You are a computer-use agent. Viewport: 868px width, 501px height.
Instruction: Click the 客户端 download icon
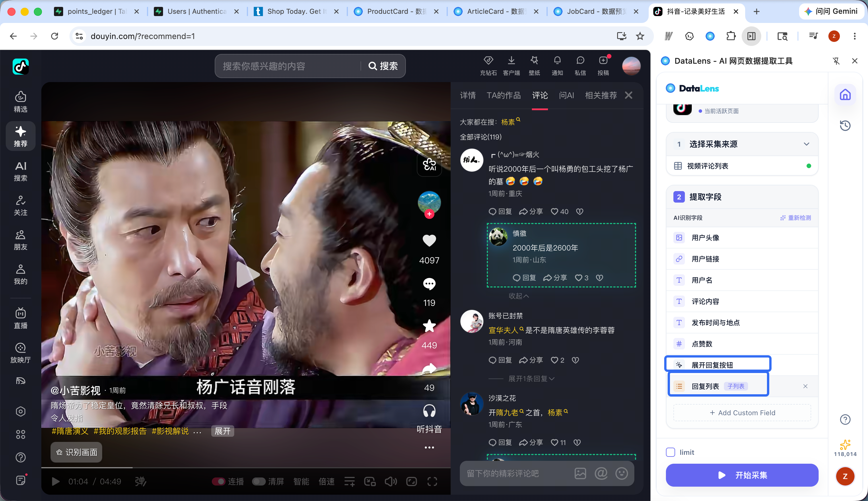tap(511, 65)
